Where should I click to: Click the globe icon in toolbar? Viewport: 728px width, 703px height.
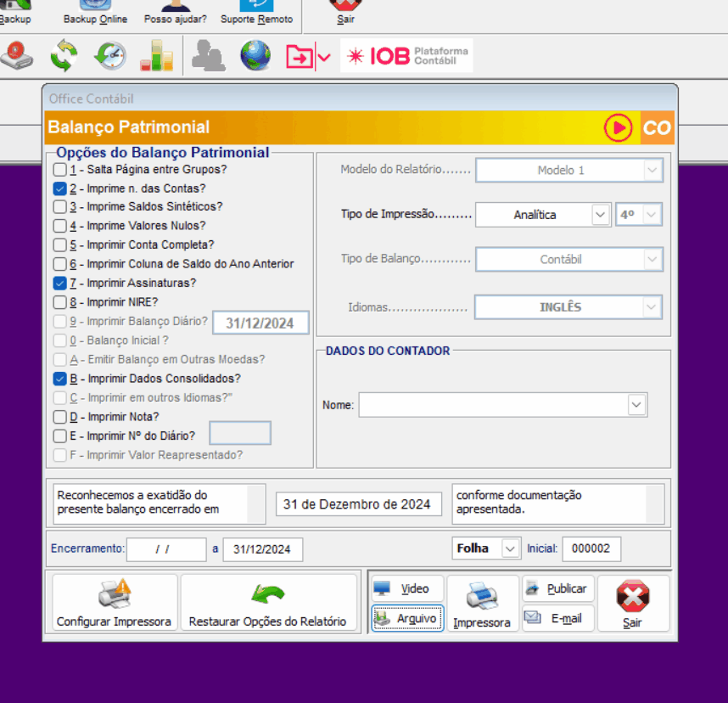[255, 56]
